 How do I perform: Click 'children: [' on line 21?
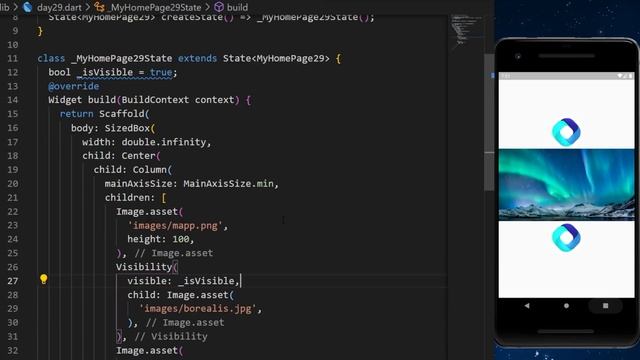pos(136,198)
